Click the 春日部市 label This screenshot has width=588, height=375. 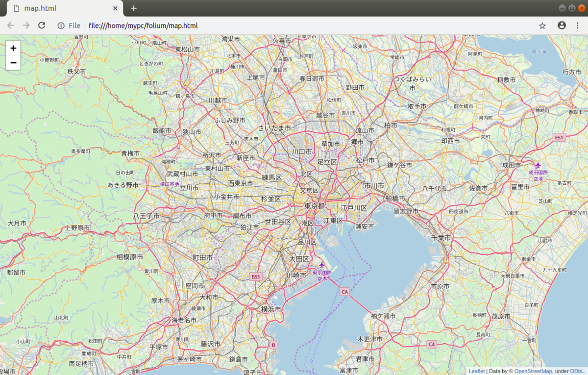click(312, 78)
